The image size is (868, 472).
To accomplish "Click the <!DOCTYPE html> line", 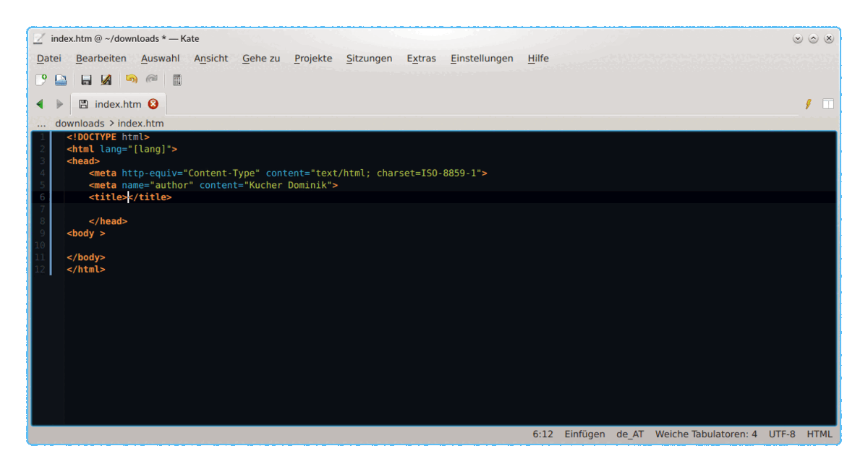I will 108,137.
